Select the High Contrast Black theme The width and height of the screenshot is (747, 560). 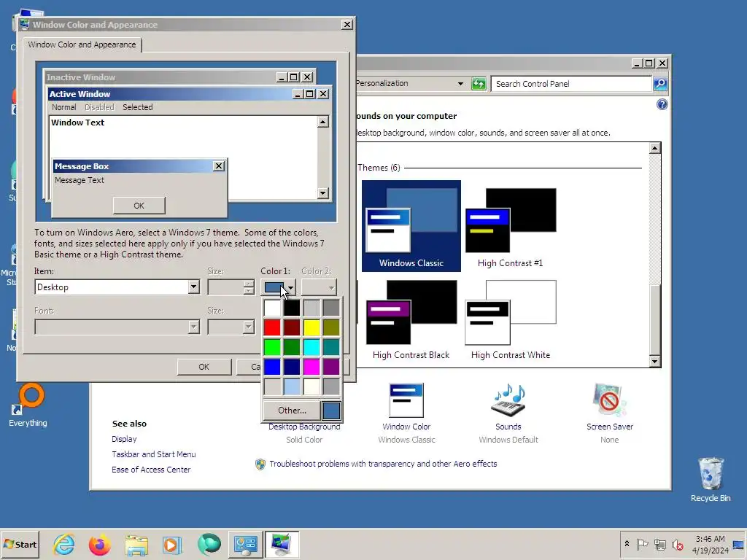point(411,319)
